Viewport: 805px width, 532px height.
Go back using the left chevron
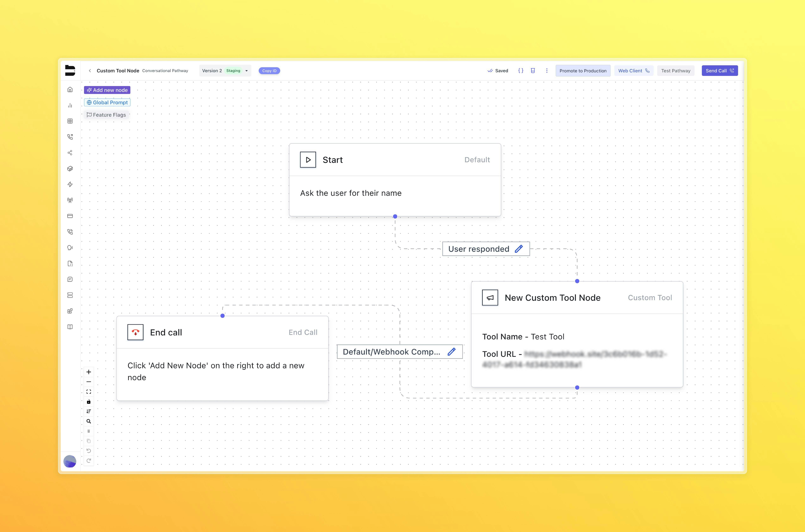[90, 71]
